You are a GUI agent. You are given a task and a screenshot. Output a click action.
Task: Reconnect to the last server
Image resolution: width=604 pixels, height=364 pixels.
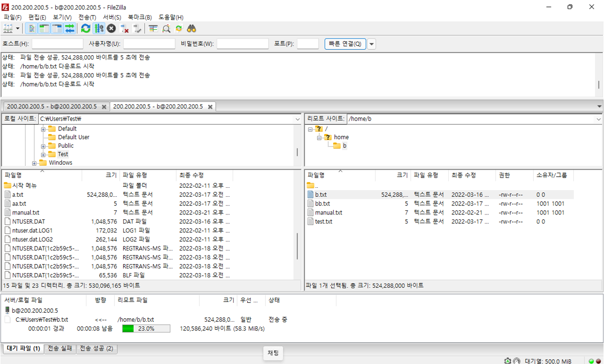[x=137, y=29]
